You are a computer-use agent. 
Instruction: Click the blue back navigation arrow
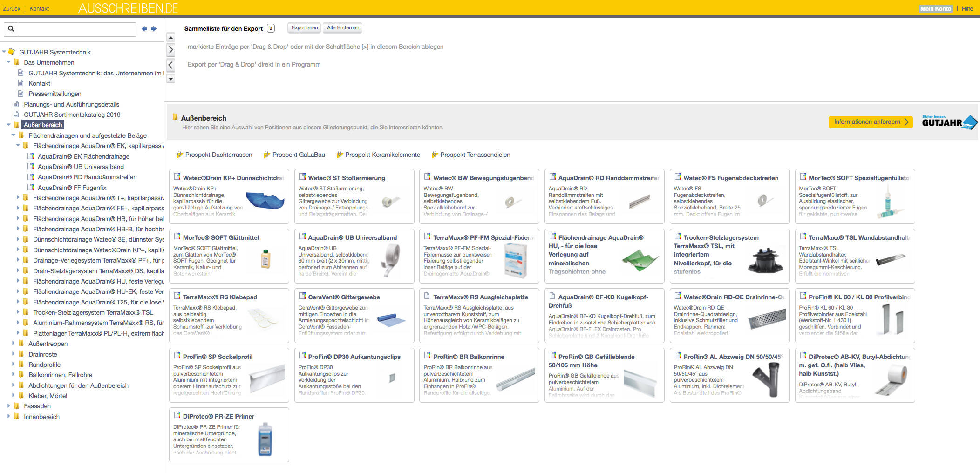coord(144,29)
